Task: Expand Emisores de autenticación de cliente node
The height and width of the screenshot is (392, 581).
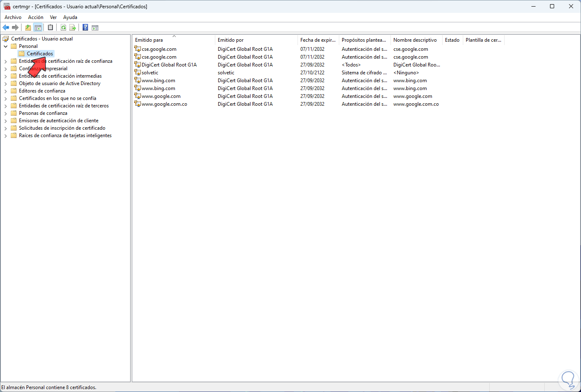Action: 6,121
